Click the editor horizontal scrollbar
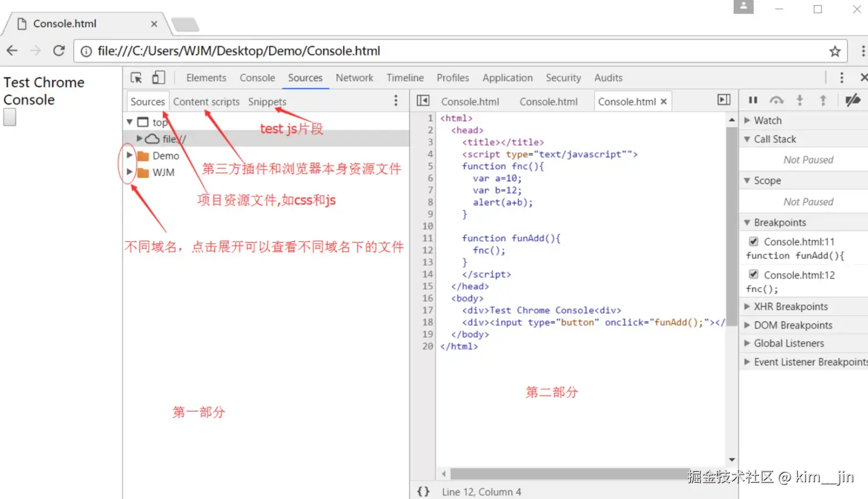 coord(570,474)
